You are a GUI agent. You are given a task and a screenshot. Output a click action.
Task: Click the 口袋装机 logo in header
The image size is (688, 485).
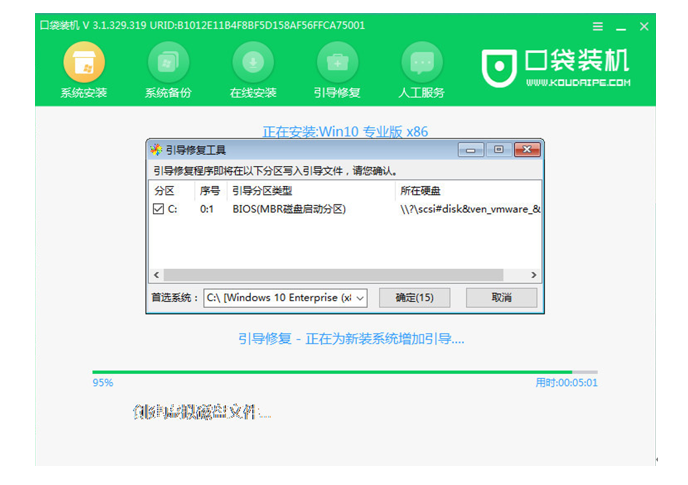[x=557, y=67]
